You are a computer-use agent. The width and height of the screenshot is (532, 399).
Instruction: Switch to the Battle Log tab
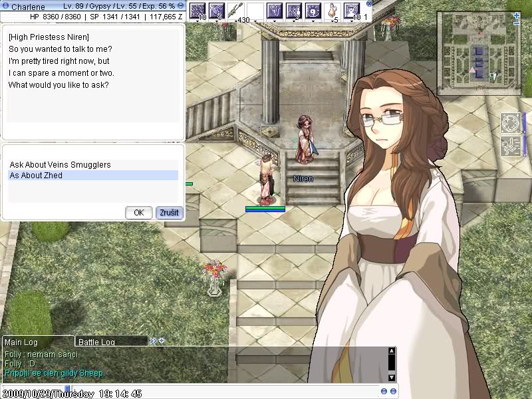[x=98, y=342]
